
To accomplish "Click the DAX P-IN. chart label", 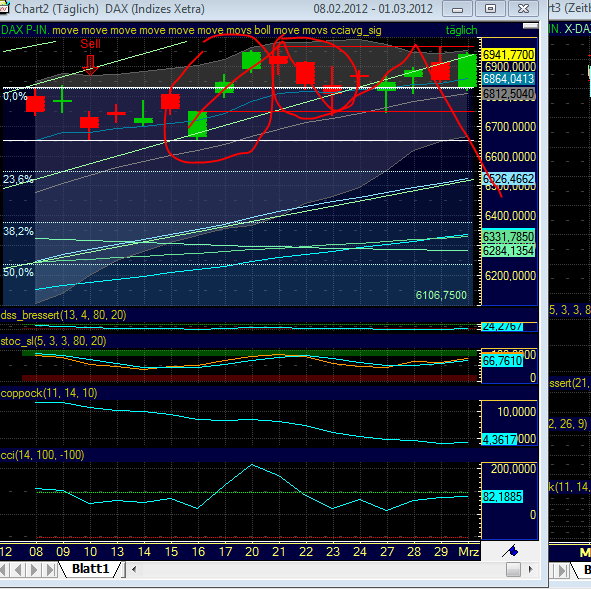I will 25,30.
